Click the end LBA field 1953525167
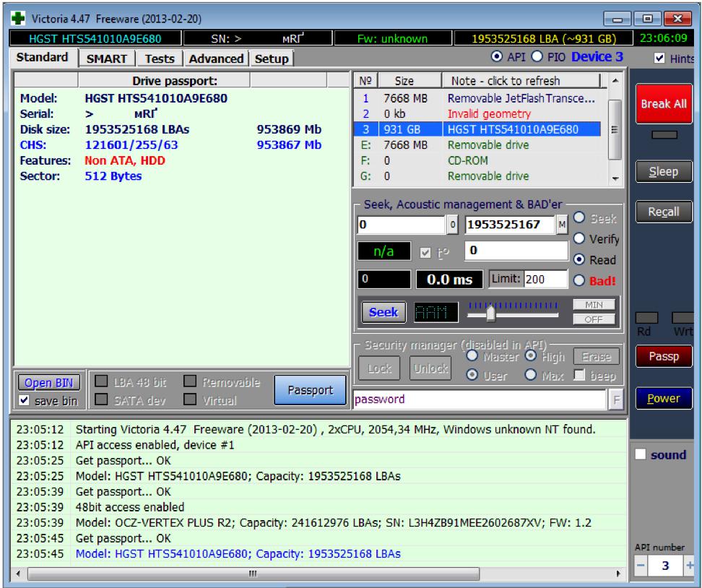This screenshot has width=702, height=588. coord(510,225)
